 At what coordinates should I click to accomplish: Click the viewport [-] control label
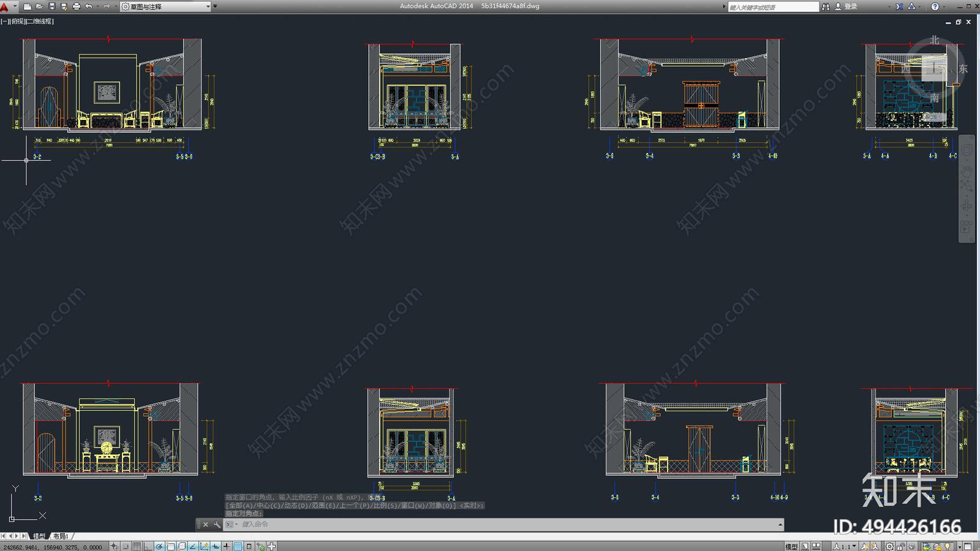click(x=5, y=21)
